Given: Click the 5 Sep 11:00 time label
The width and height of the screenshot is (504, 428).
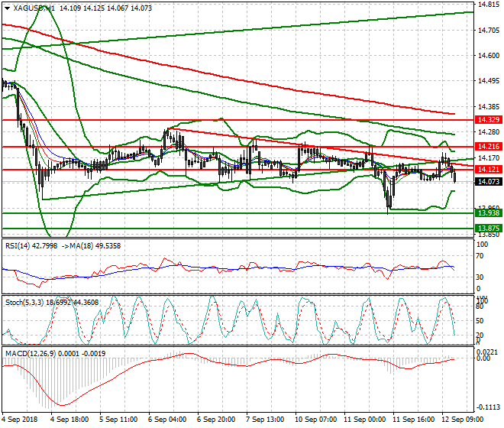Looking at the screenshot, I should click(x=118, y=420).
